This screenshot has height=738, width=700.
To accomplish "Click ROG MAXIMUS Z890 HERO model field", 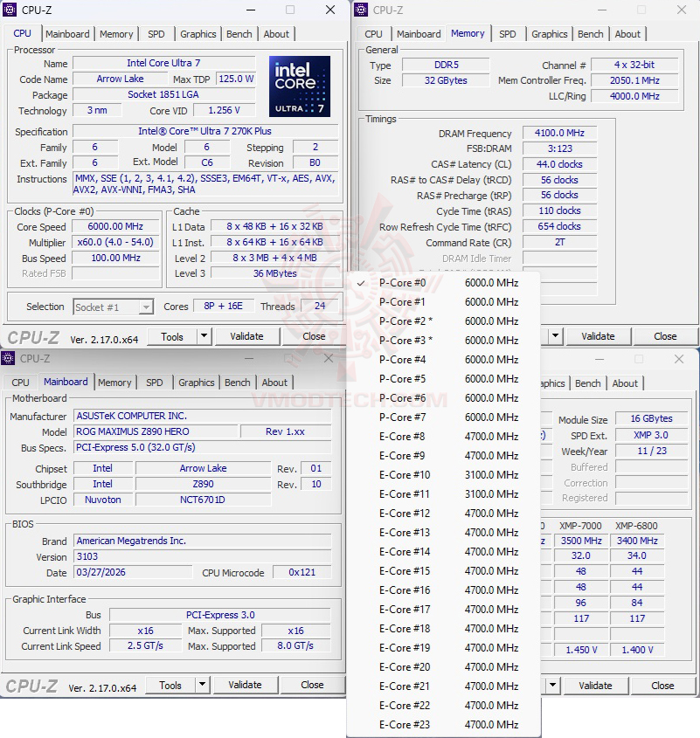I will [x=156, y=431].
